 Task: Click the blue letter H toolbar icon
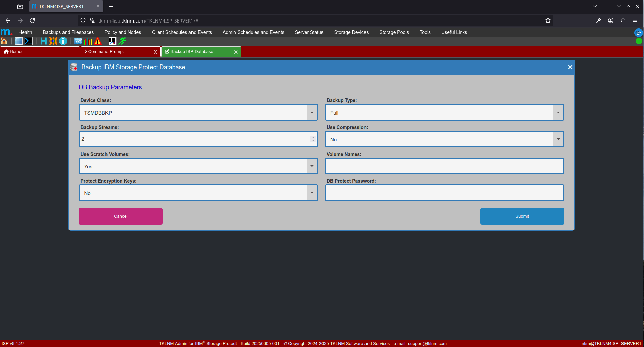[43, 41]
